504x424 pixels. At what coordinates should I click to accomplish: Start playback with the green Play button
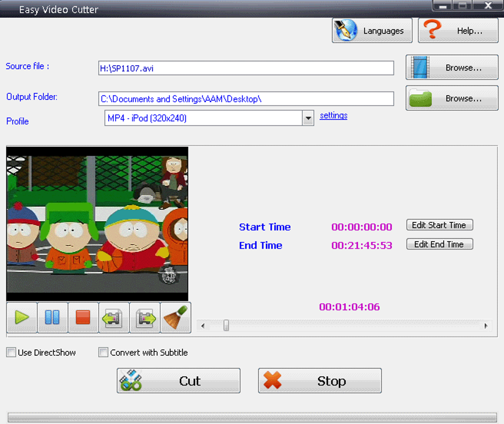point(22,317)
